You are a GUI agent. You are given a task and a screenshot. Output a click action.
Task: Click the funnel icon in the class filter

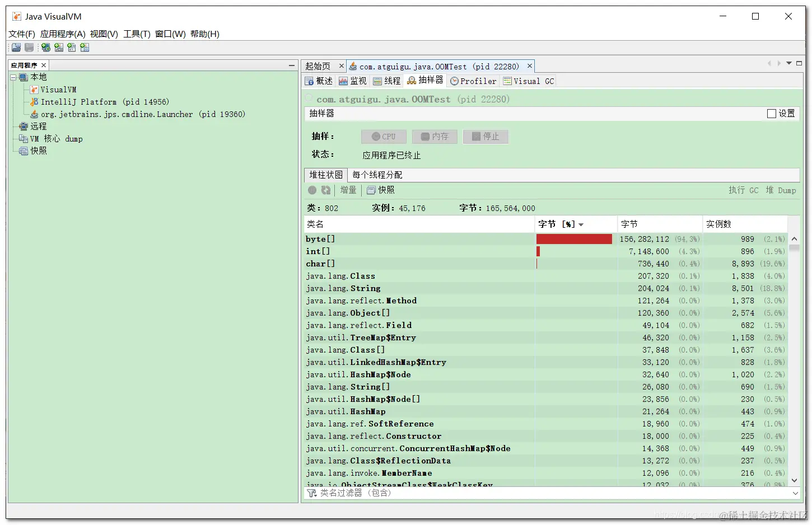click(312, 493)
